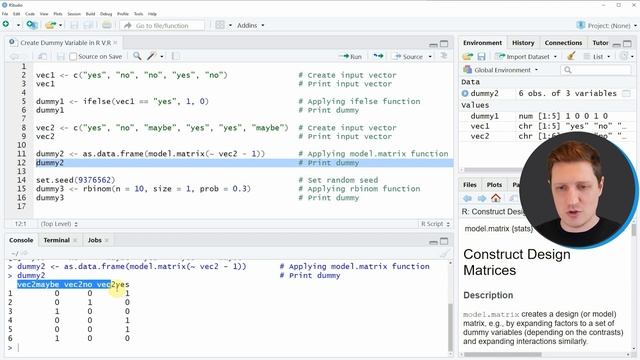This screenshot has height=360, width=640.
Task: Open the File menu
Action: point(5,14)
